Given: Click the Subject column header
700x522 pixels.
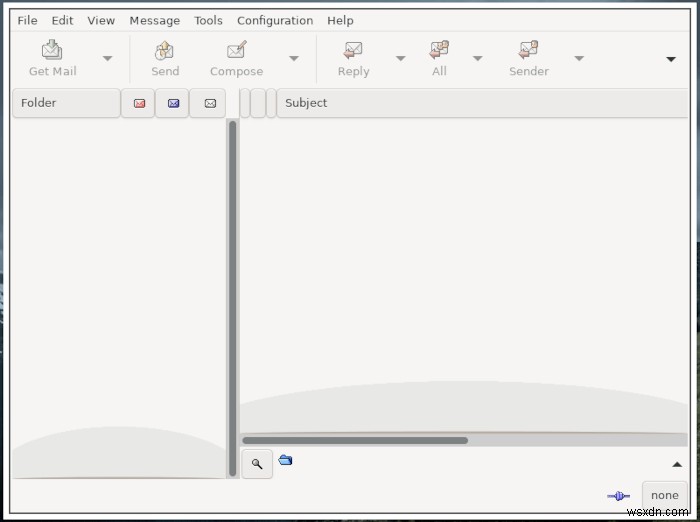Looking at the screenshot, I should coord(482,103).
